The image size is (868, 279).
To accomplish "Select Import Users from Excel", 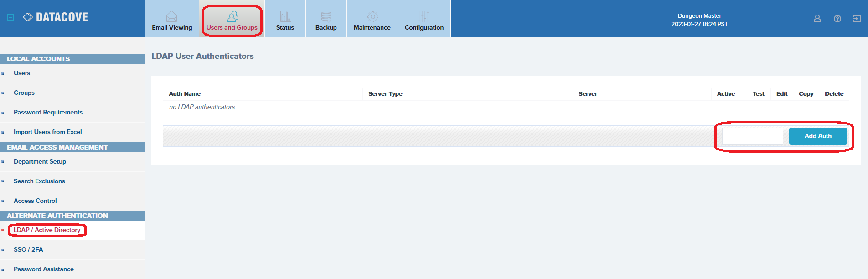I will (48, 132).
